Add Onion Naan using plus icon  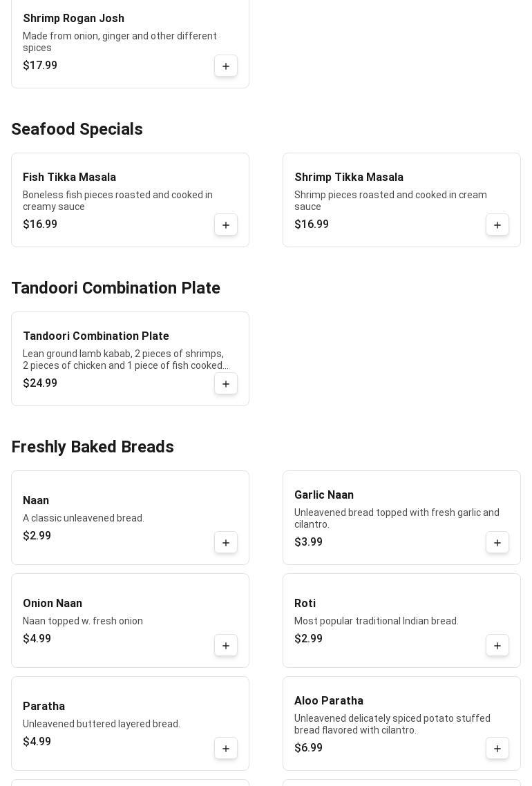click(226, 646)
